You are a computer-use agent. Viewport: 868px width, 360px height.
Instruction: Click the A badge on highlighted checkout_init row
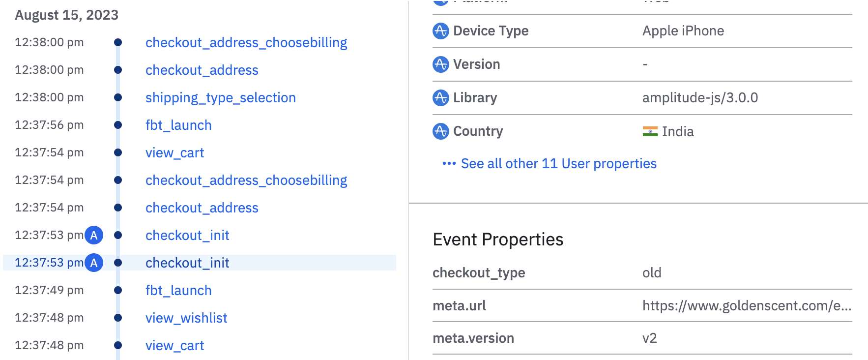coord(94,263)
